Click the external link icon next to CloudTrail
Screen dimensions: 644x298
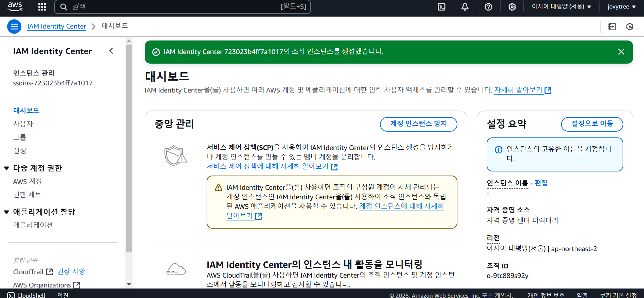[x=49, y=272]
